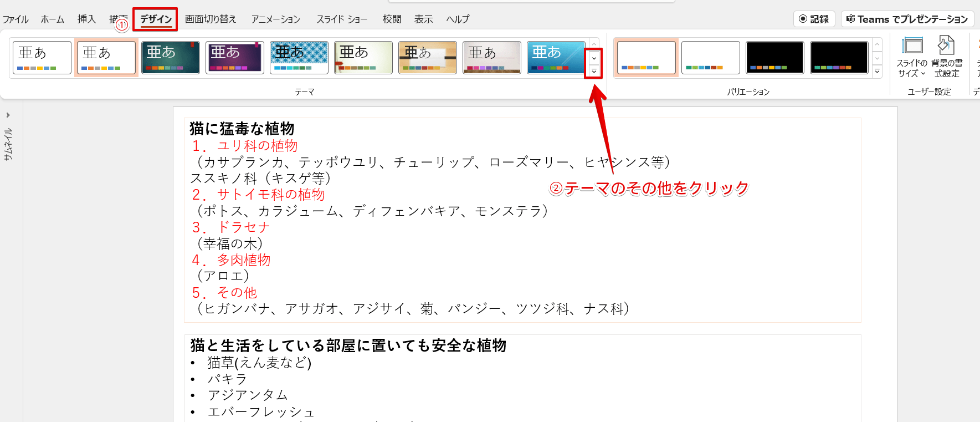The width and height of the screenshot is (980, 422).
Task: Select the last black variation thumbnail
Action: coord(839,58)
